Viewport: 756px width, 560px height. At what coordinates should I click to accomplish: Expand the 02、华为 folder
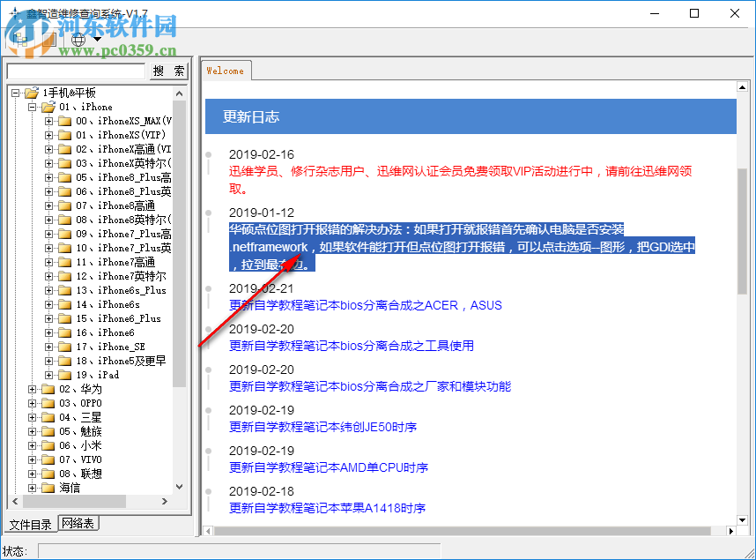coord(33,389)
